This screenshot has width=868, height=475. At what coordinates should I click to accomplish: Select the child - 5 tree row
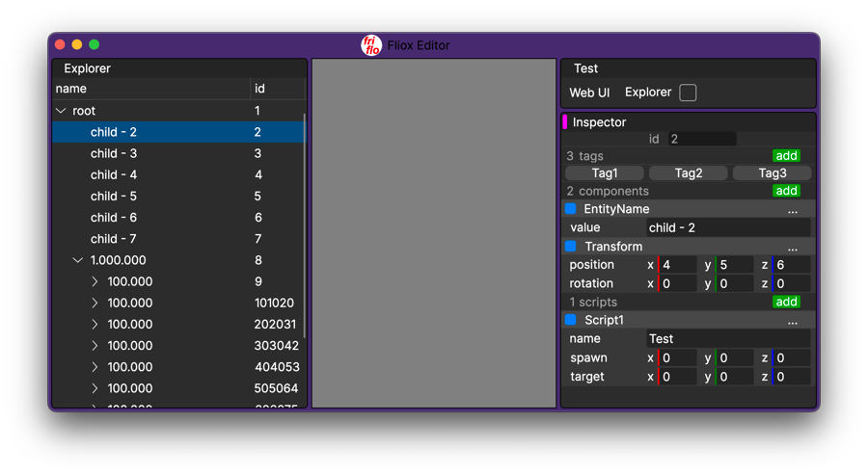tap(114, 197)
